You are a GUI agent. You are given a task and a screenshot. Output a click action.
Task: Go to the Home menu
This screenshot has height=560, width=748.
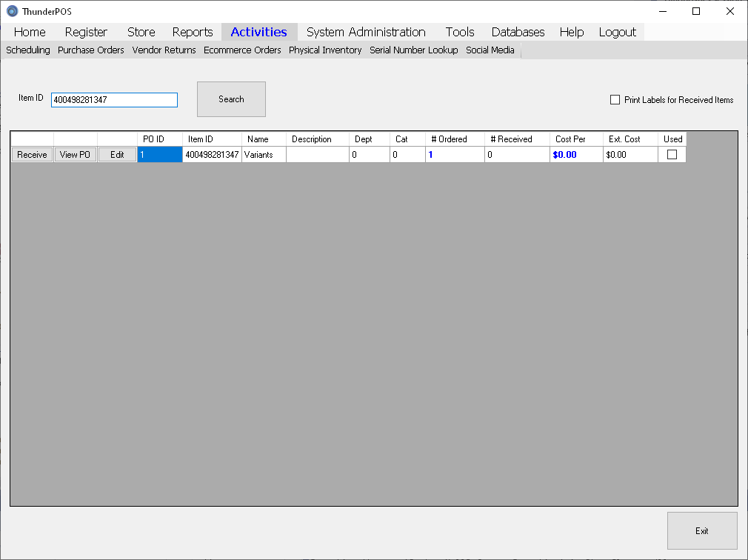(30, 32)
